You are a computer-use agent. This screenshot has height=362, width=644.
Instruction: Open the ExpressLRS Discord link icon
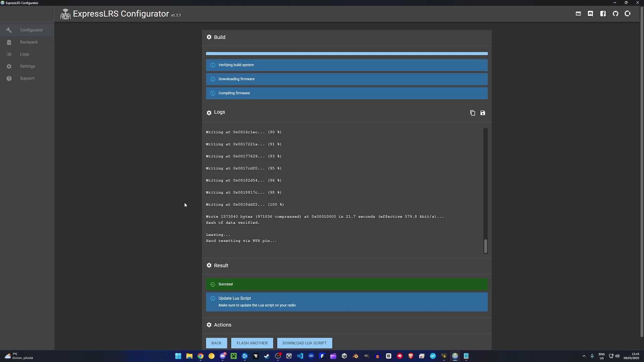(590, 14)
